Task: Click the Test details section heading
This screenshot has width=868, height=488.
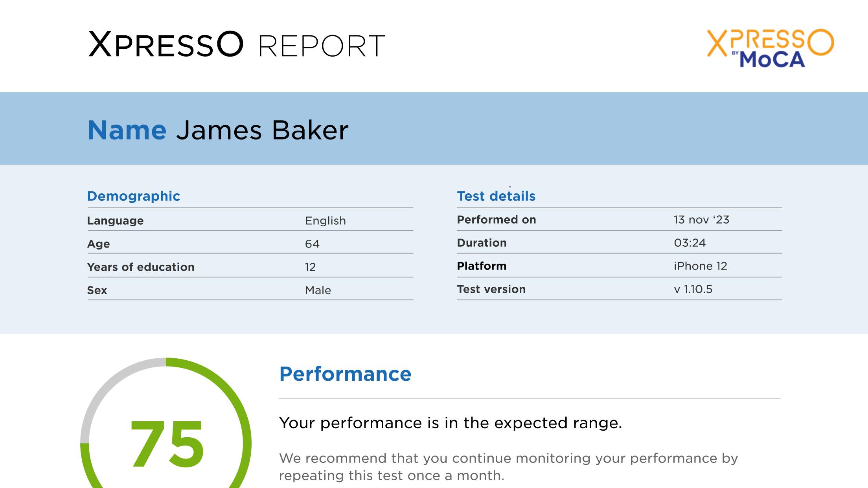Action: tap(496, 196)
